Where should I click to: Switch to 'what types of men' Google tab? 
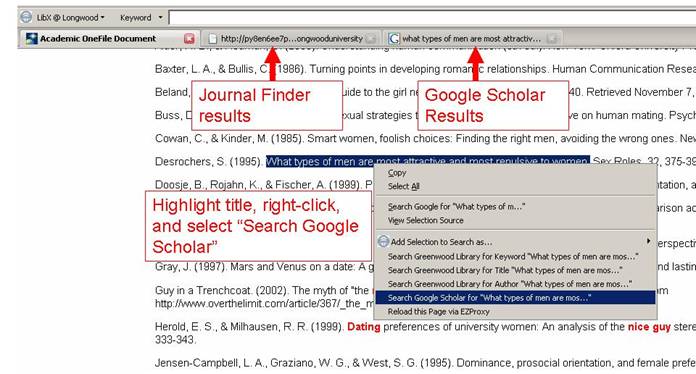click(471, 39)
